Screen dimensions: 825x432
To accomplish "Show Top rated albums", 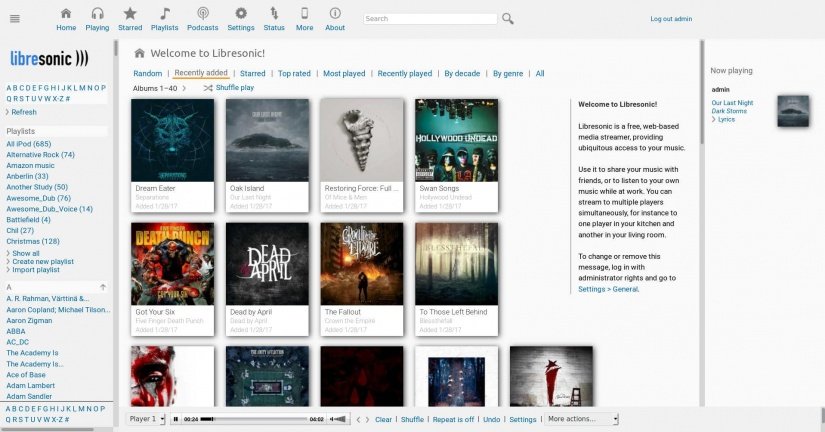I will pos(294,73).
